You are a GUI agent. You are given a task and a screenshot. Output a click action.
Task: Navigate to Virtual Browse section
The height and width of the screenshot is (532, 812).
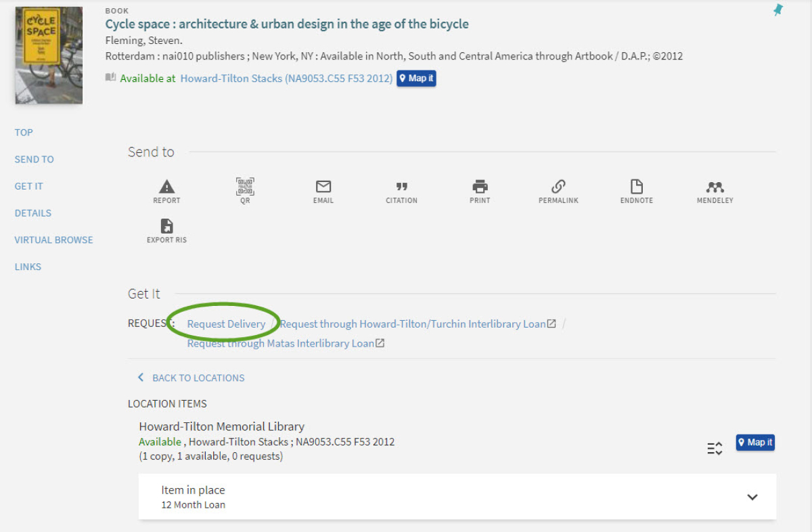54,240
